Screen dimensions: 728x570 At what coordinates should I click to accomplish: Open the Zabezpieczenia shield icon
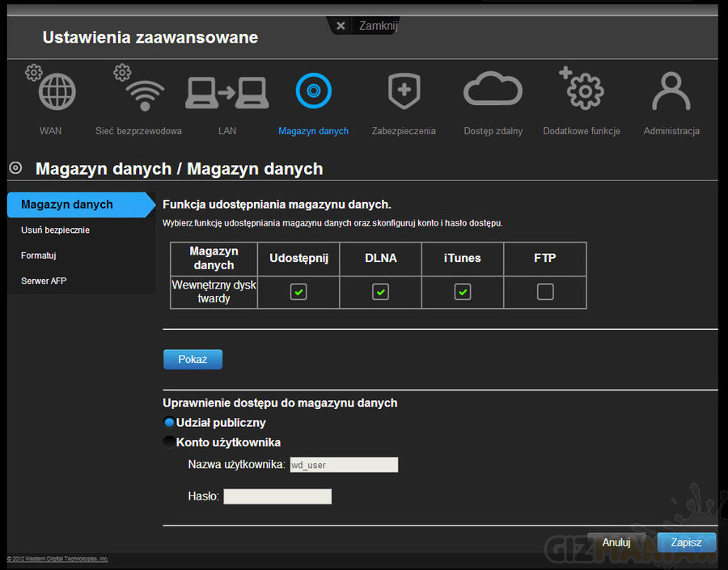point(404,91)
